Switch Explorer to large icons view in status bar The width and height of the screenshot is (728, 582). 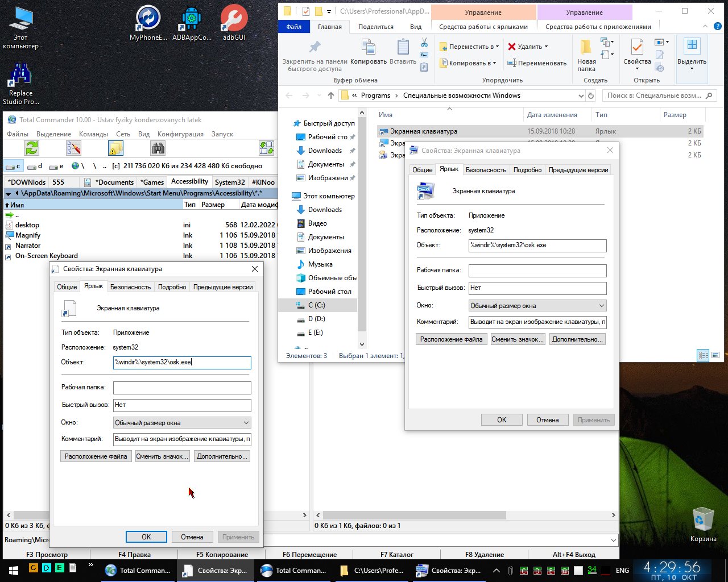tap(716, 356)
